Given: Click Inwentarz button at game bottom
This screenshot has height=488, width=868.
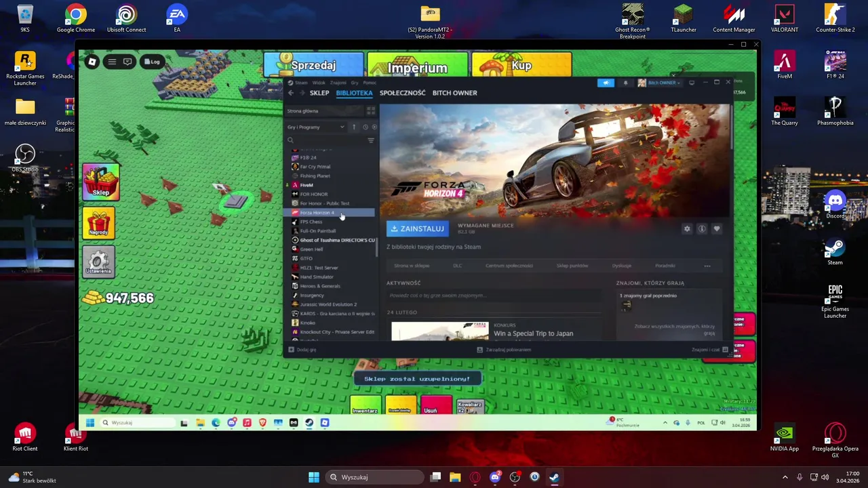Looking at the screenshot, I should [365, 406].
